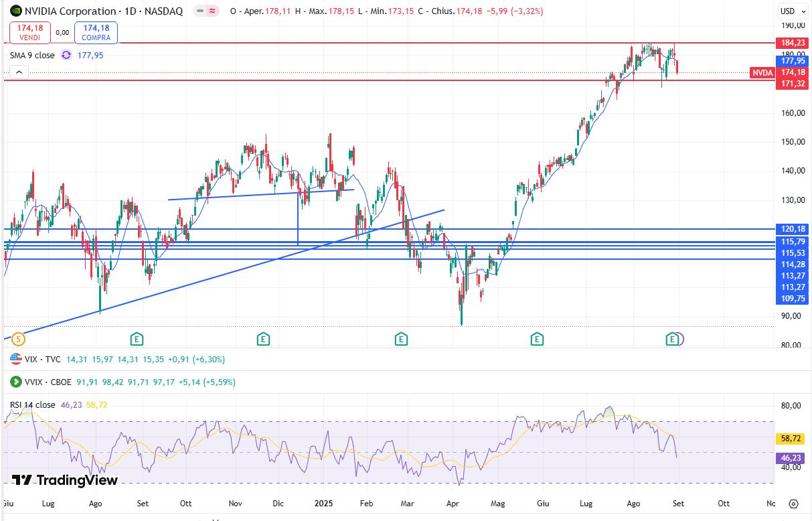This screenshot has height=521, width=812.
Task: Select the RSI 14 close indicator legend
Action: (32, 404)
